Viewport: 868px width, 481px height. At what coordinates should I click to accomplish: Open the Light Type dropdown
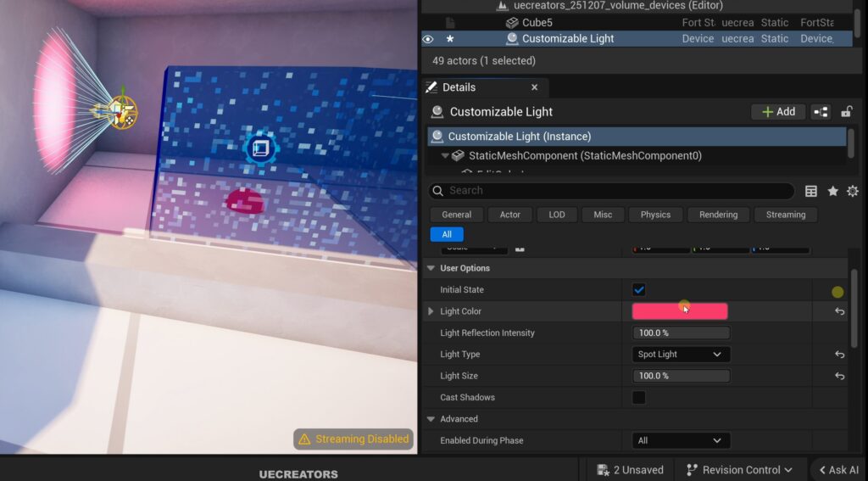click(x=681, y=355)
